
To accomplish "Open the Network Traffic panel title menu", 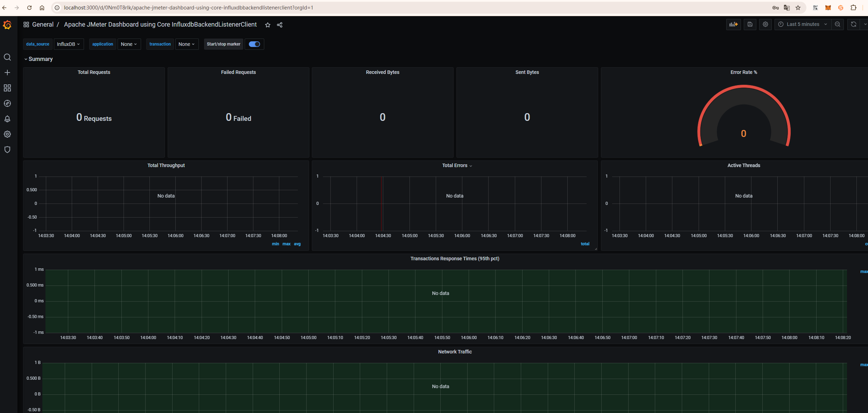I will coord(455,352).
